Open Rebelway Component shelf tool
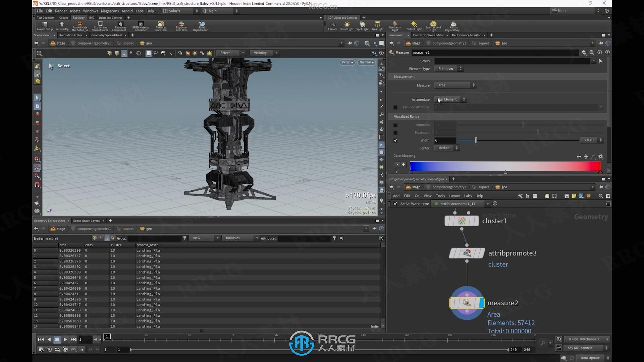Image resolution: width=644 pixels, height=362 pixels. tap(120, 26)
